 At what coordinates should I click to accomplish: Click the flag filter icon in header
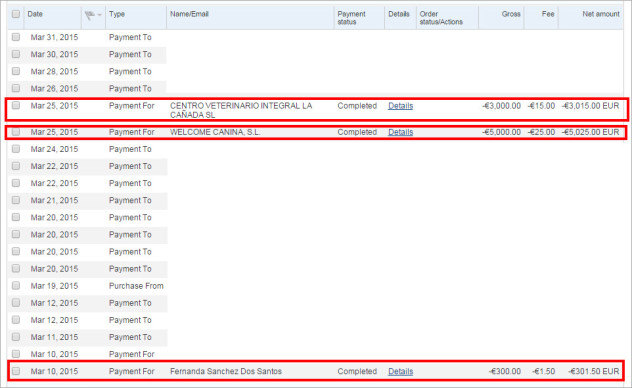89,15
